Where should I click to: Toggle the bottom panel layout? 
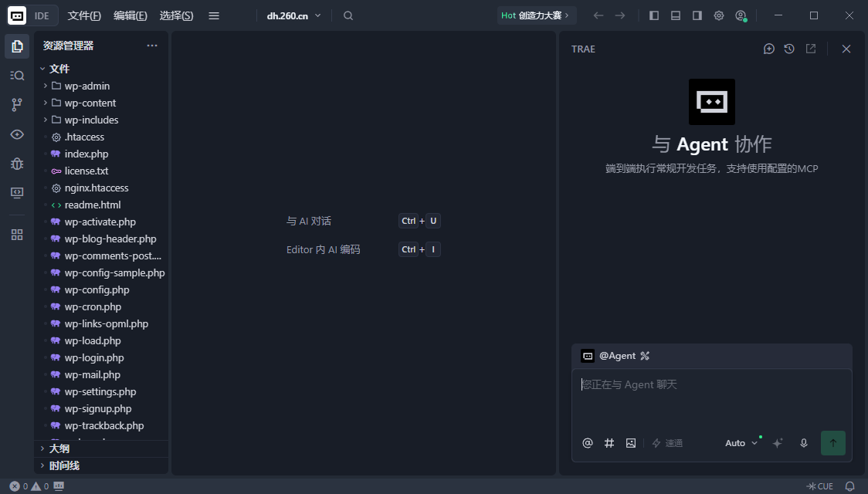676,15
